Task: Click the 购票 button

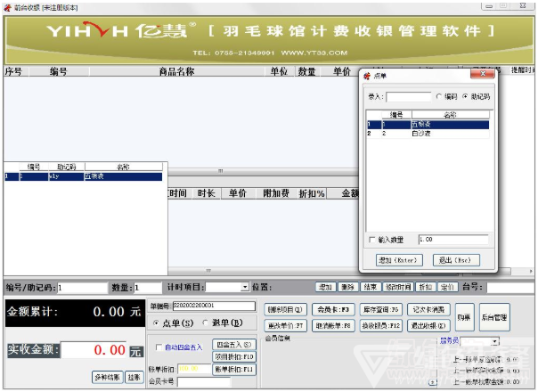Action: click(x=465, y=317)
